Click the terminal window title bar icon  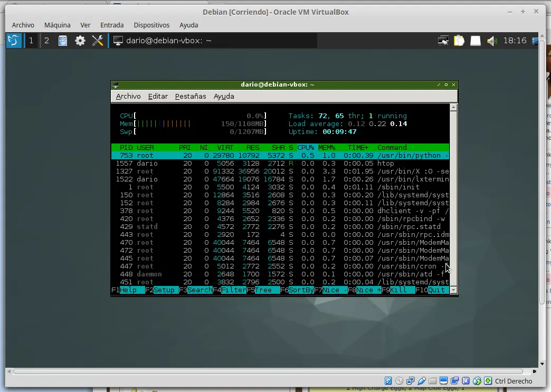click(115, 84)
